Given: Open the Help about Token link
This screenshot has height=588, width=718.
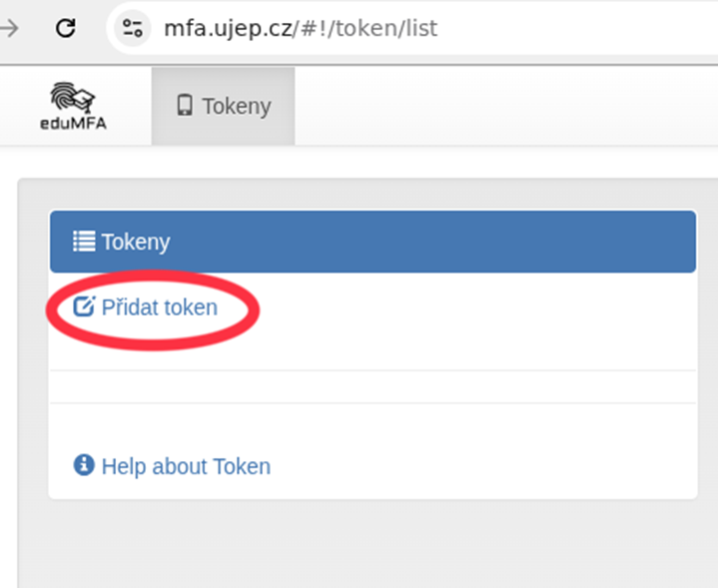Looking at the screenshot, I should coord(186,466).
